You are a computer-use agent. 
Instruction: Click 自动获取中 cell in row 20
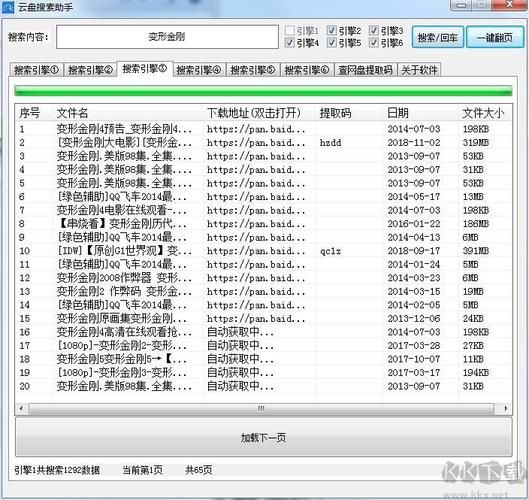(240, 386)
